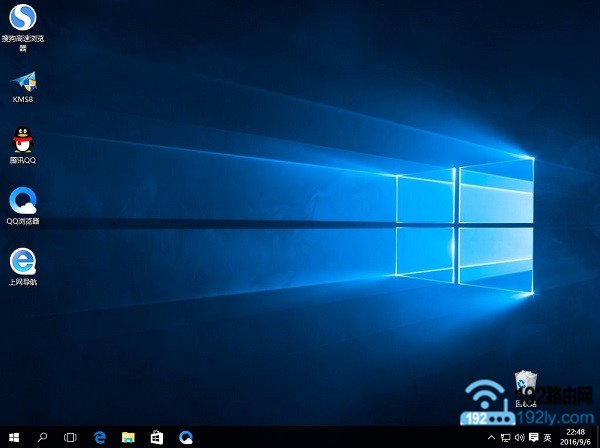Viewport: 600px width, 448px height.
Task: Show hidden system tray icons
Action: click(491, 437)
